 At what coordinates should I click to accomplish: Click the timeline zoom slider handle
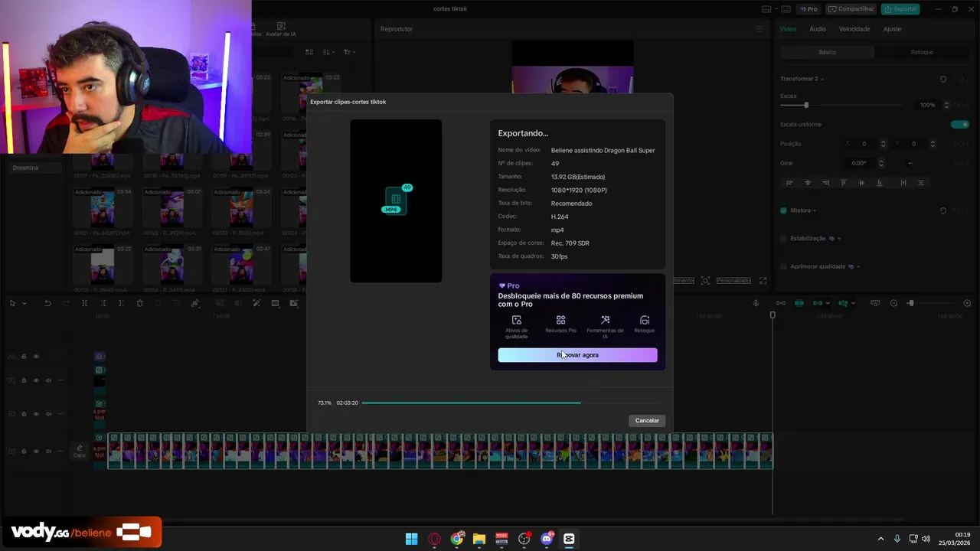click(910, 303)
